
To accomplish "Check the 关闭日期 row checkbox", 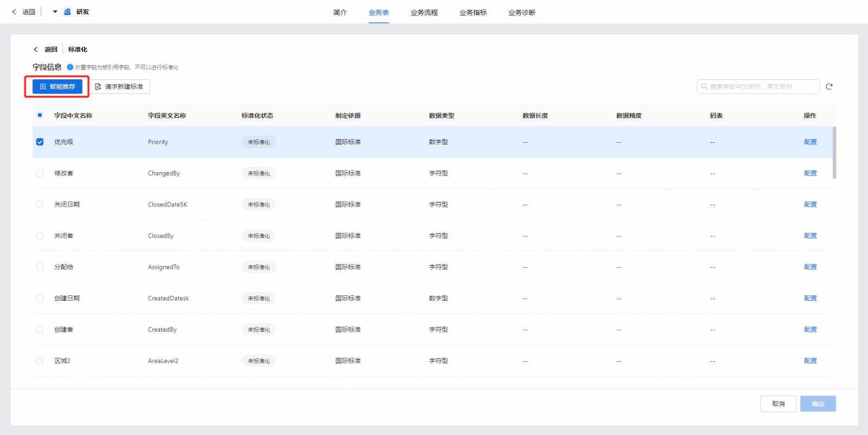I will [40, 204].
